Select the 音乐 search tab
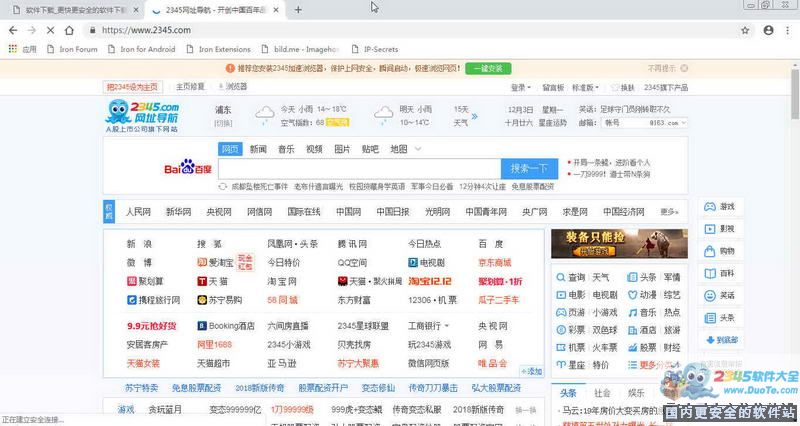The image size is (800, 426). 286,149
